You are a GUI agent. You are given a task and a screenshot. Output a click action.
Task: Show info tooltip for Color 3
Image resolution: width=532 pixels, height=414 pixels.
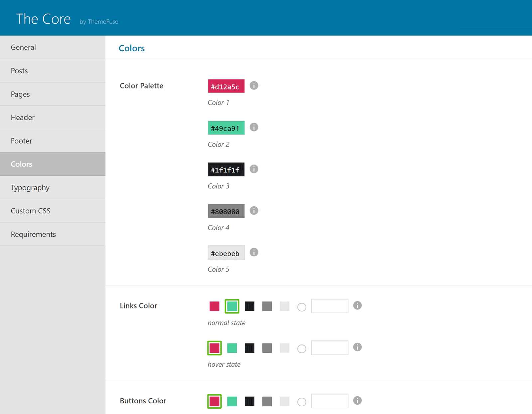coord(254,169)
